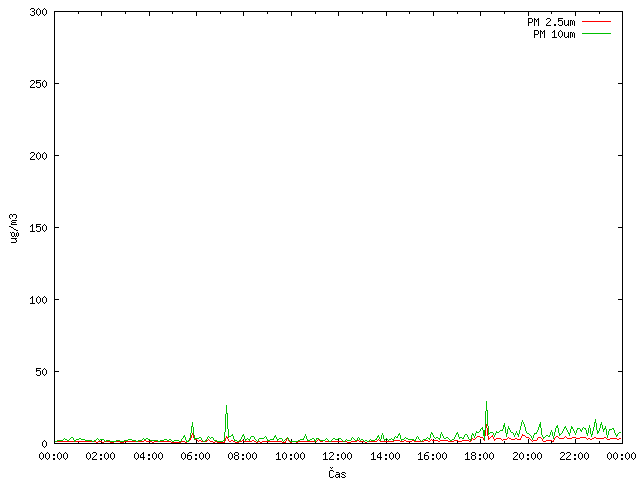Click the 14:00 time label

pos(385,456)
